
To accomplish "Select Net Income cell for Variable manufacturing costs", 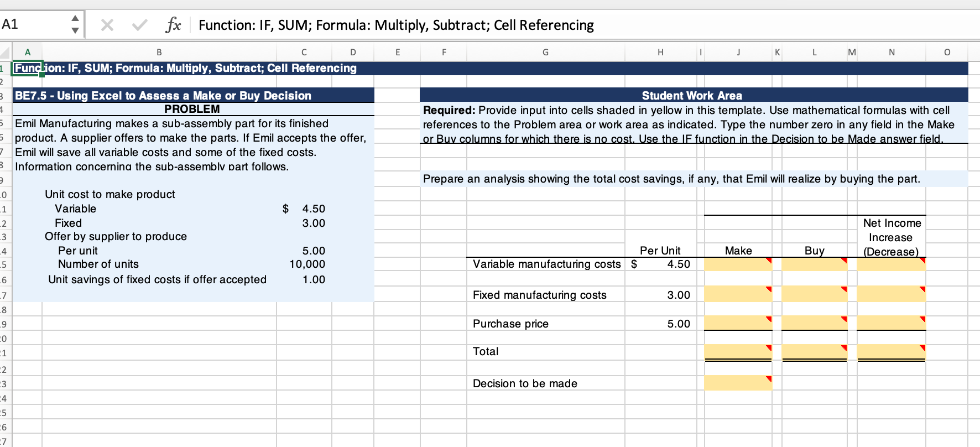I will coord(892,264).
